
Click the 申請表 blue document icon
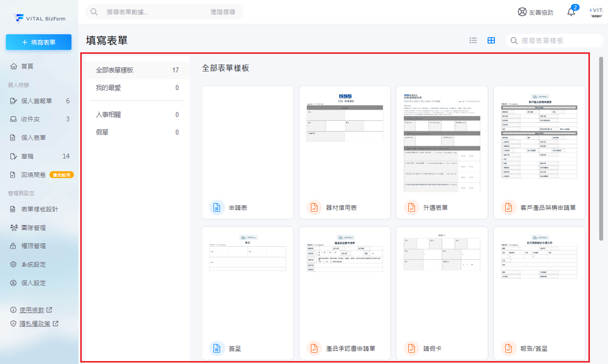click(217, 207)
